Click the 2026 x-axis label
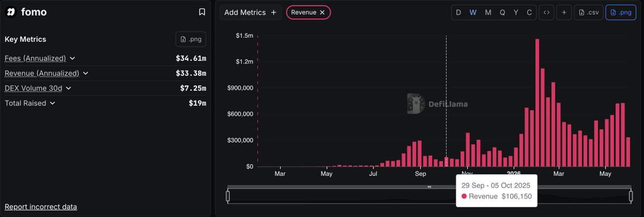This screenshot has height=217, width=644. (514, 173)
